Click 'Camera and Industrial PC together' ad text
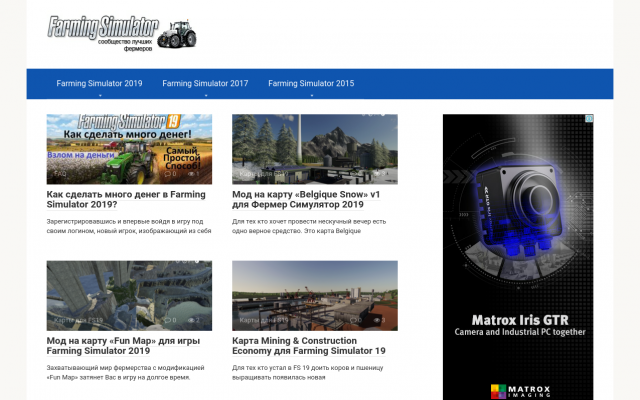This screenshot has width=640, height=400. point(520,332)
